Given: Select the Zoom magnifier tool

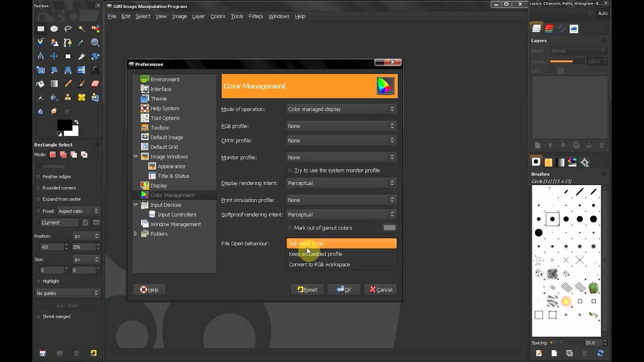Looking at the screenshot, I should (95, 43).
